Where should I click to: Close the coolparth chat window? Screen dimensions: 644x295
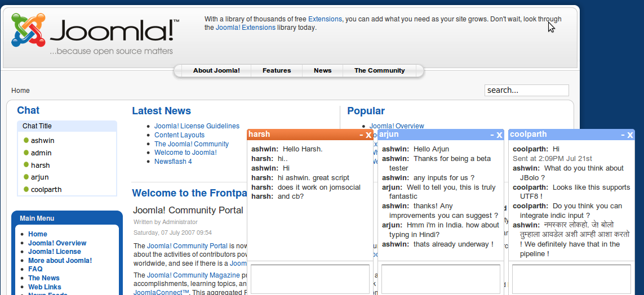pyautogui.click(x=630, y=135)
